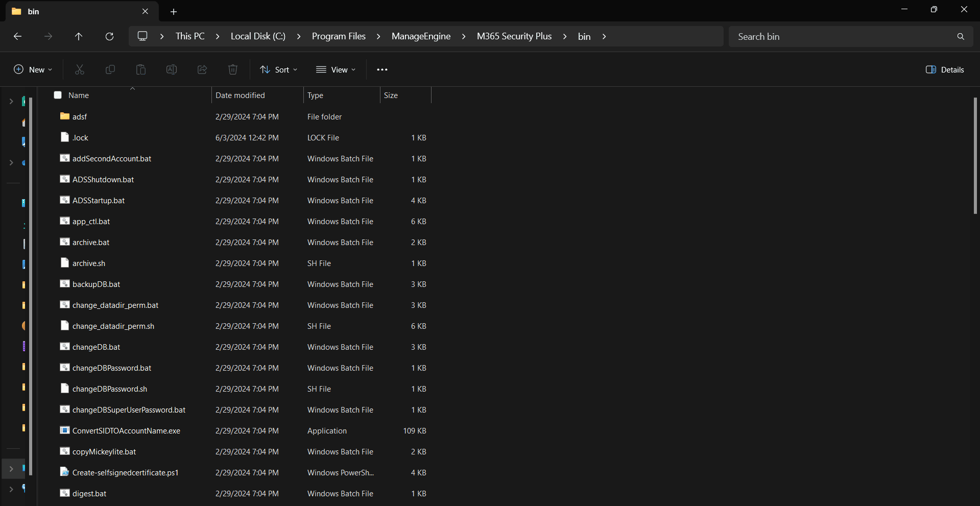Toggle the Details pane
Screen dimensions: 980x506
coord(945,69)
